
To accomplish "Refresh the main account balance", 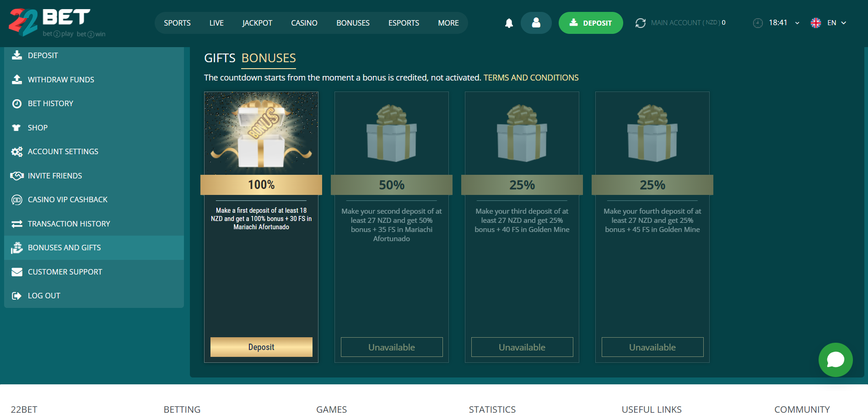I will 641,23.
